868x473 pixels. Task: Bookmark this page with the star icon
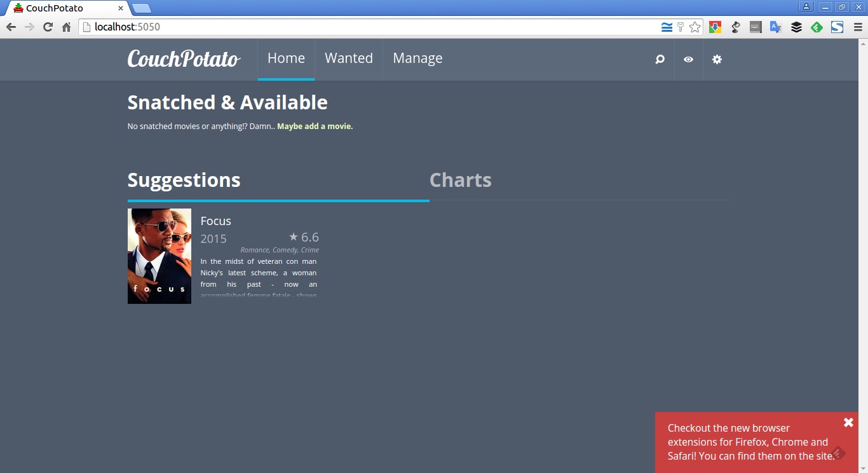(x=695, y=27)
